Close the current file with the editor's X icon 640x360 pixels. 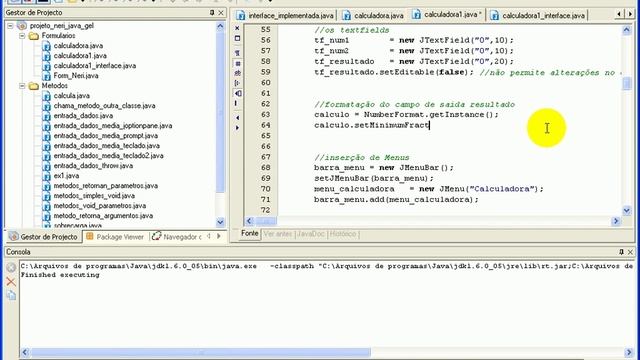[237, 28]
